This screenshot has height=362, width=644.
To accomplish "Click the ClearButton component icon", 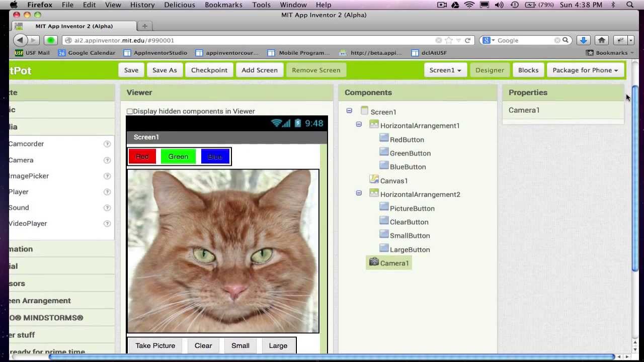I will 384,220.
